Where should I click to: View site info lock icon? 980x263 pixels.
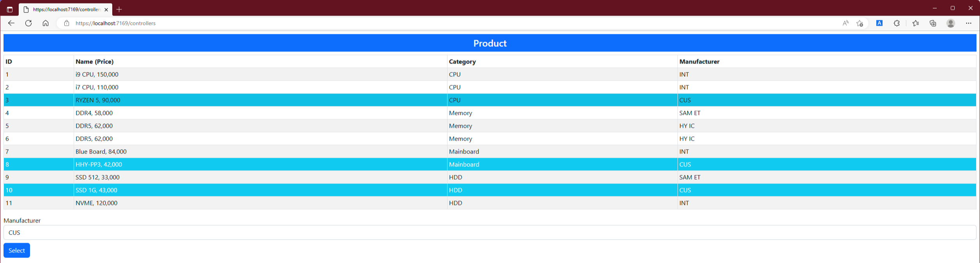(67, 23)
